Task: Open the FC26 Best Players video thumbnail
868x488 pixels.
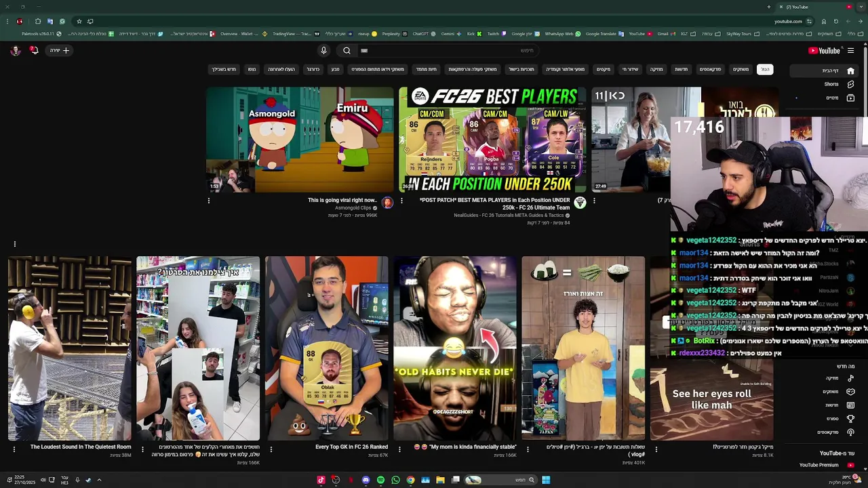Action: pyautogui.click(x=492, y=140)
